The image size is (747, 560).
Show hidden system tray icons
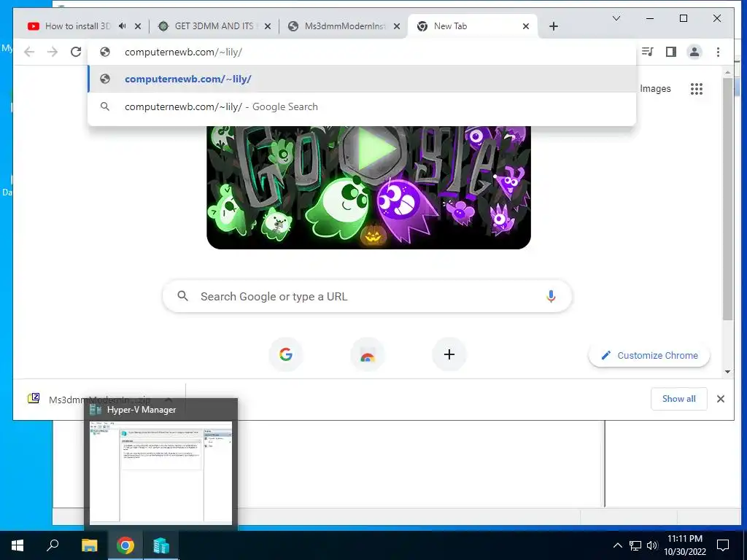(617, 545)
